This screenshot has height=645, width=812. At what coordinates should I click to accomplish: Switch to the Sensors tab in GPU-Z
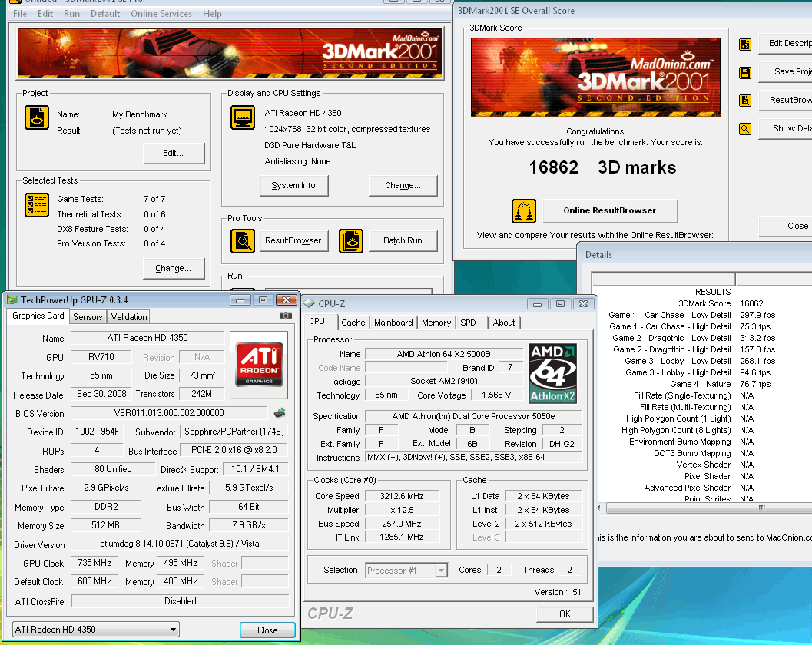pyautogui.click(x=88, y=317)
